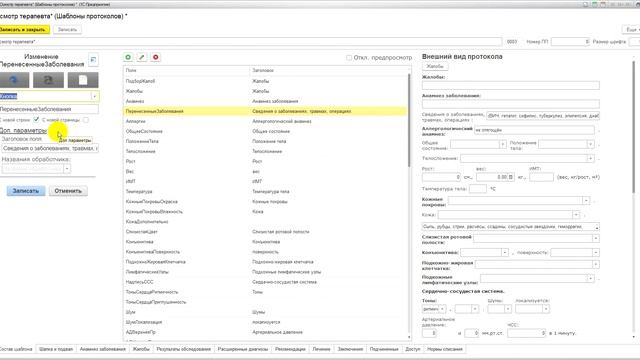
Task: Click the 'Жалобы' text field in preview
Action: [511, 85]
